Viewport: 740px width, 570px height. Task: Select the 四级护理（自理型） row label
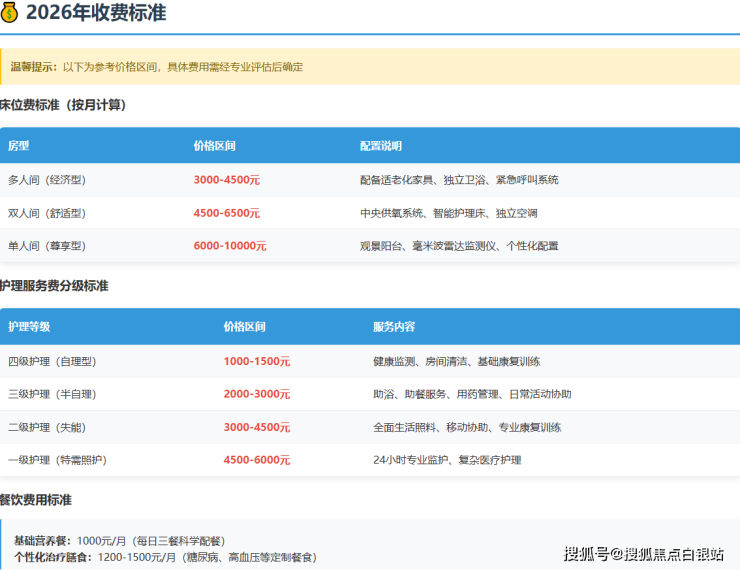coord(52,361)
